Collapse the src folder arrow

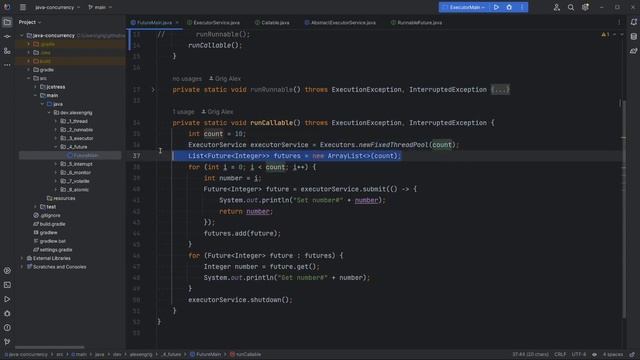click(29, 78)
